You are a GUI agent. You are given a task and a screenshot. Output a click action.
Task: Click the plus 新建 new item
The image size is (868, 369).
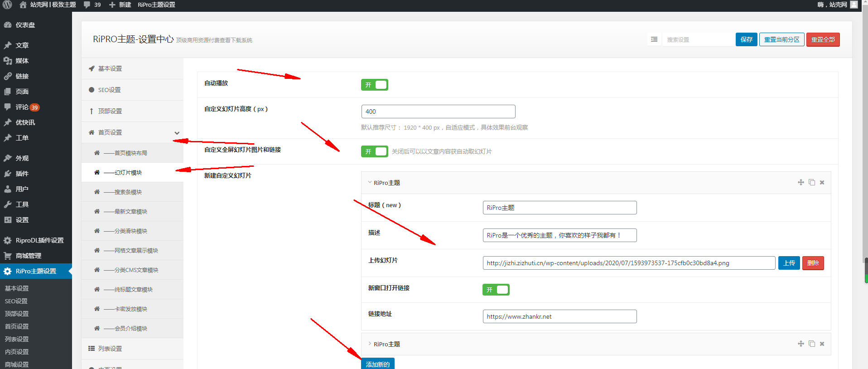pyautogui.click(x=120, y=5)
